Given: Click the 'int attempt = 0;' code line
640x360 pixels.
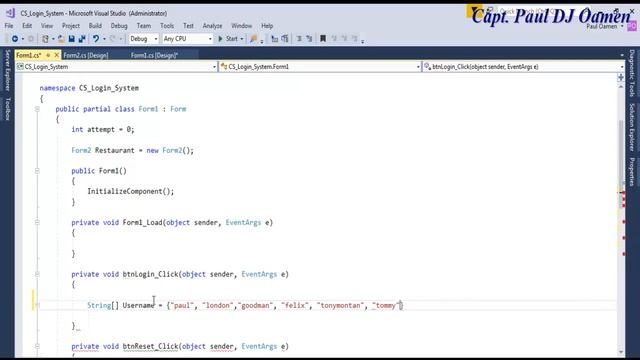Looking at the screenshot, I should click(103, 129).
